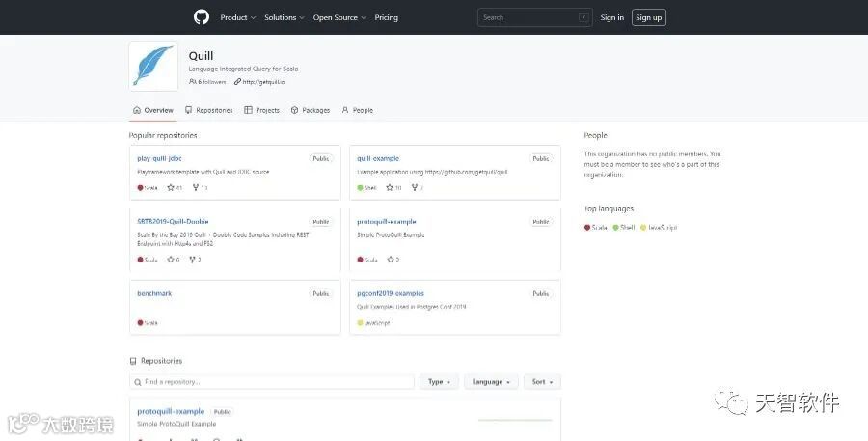
Task: Open the fork count on SBTB2019-Quill-Doobie
Action: [195, 260]
